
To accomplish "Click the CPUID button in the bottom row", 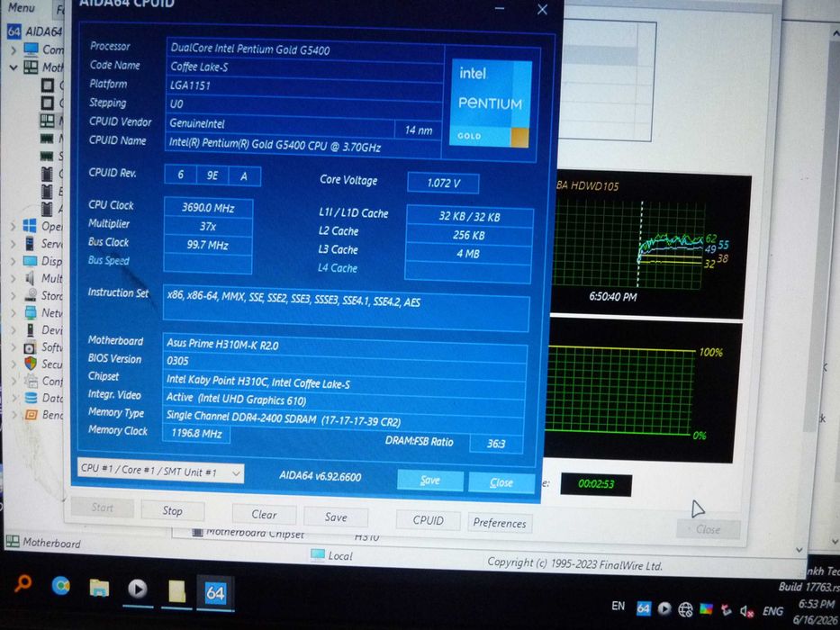I will point(428,520).
